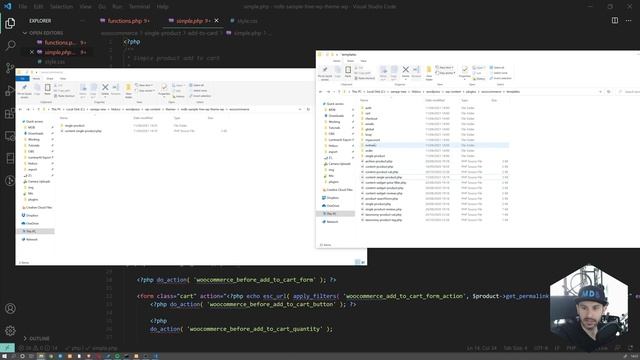Open the Explorer view in VS Code activity bar

10,23
